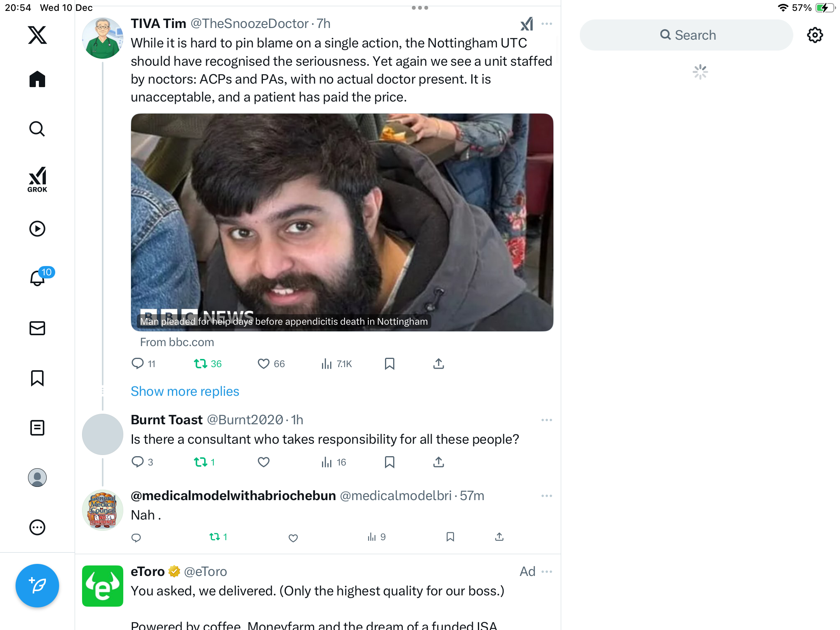Open more options on eToro ad

[547, 572]
